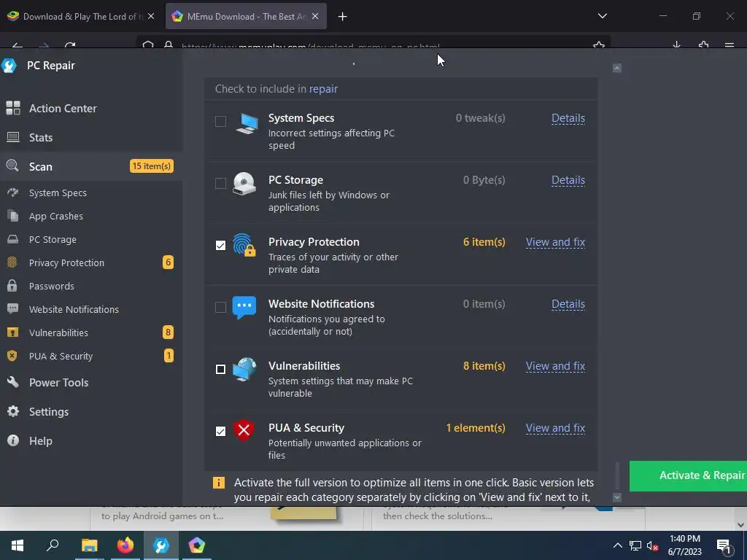747x560 pixels.
Task: Click View and fix for PUA & Security
Action: pos(555,427)
